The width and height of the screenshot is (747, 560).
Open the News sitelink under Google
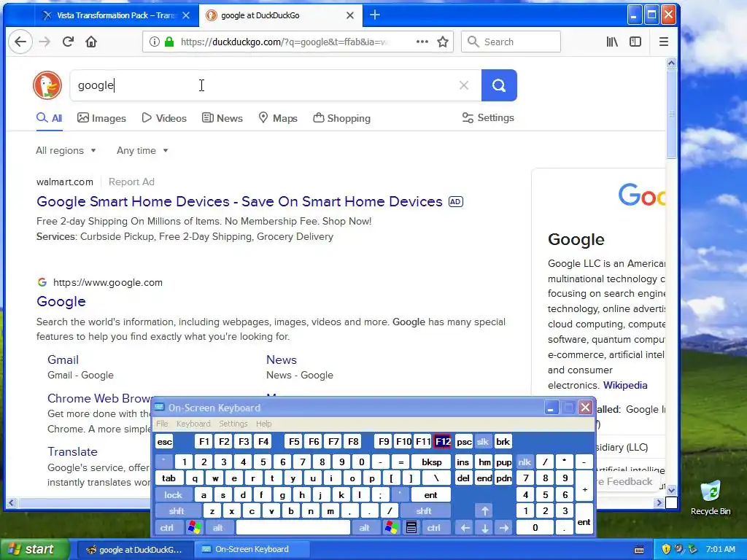coord(282,360)
